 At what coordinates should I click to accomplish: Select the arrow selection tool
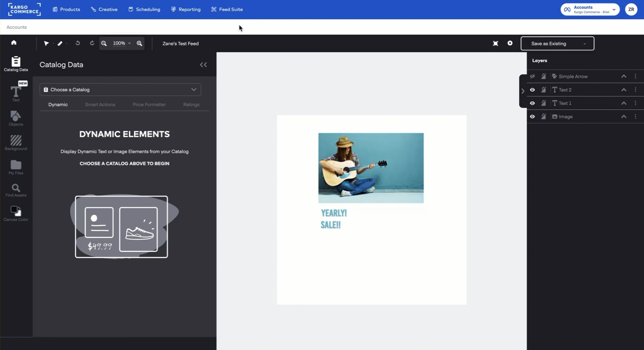click(x=47, y=43)
